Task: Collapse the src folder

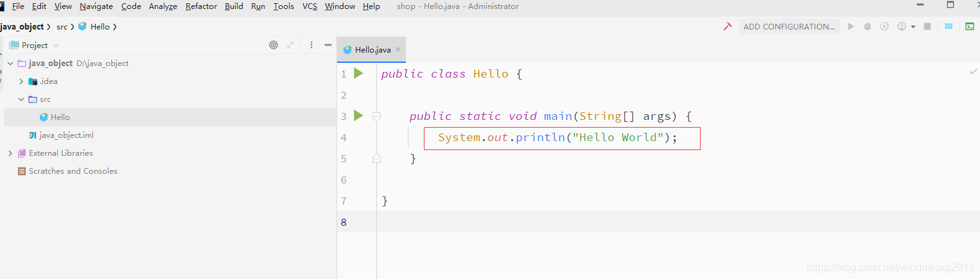Action: pyautogui.click(x=21, y=99)
